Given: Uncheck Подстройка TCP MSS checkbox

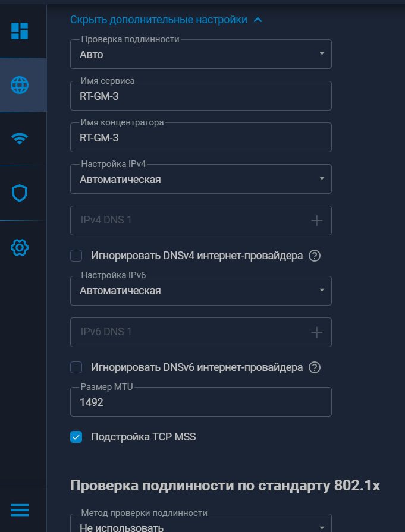Looking at the screenshot, I should tap(76, 437).
